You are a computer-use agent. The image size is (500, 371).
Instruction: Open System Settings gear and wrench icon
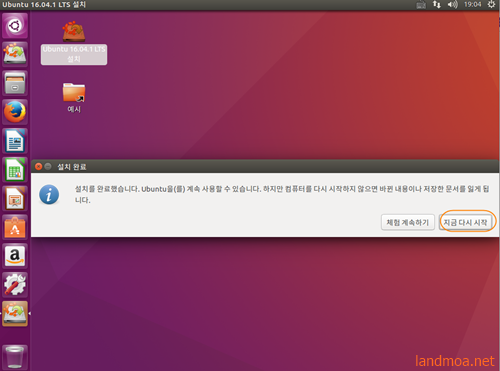tap(15, 285)
